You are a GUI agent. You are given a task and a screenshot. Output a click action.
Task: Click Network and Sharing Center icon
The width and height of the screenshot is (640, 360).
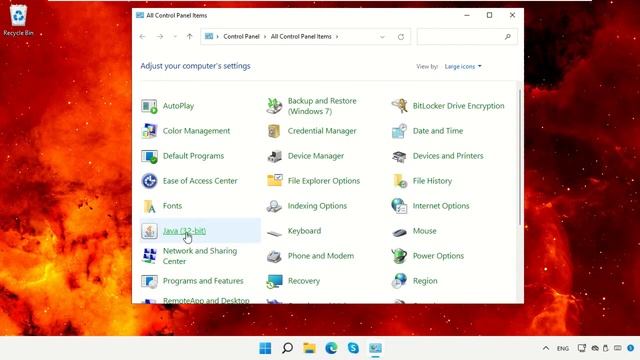click(149, 256)
